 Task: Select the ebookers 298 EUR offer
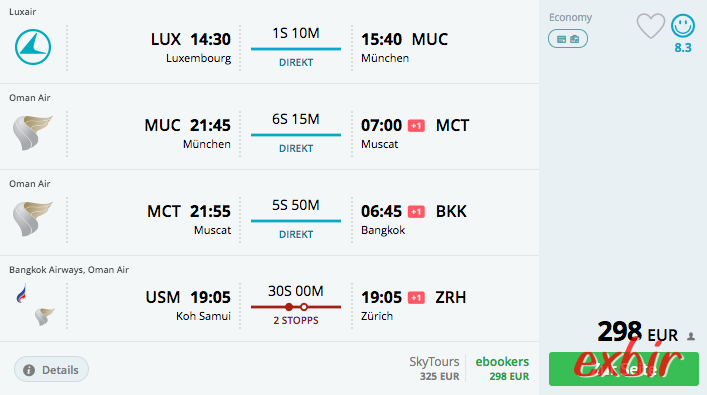[502, 368]
